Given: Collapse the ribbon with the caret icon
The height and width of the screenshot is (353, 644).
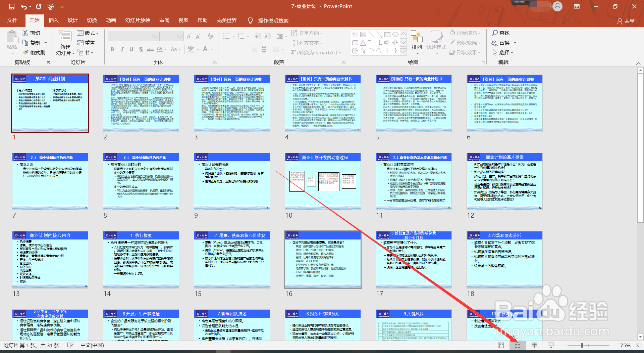Looking at the screenshot, I should coord(638,63).
